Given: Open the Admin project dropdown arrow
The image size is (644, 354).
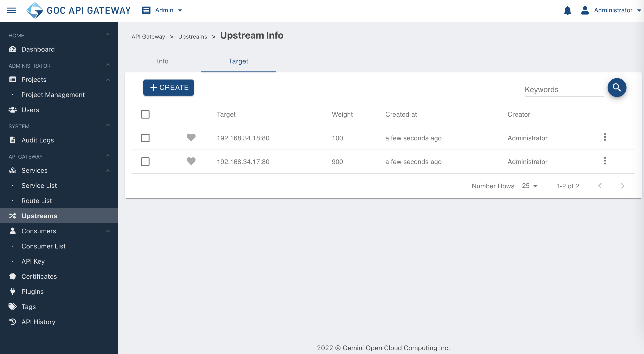Looking at the screenshot, I should [180, 10].
